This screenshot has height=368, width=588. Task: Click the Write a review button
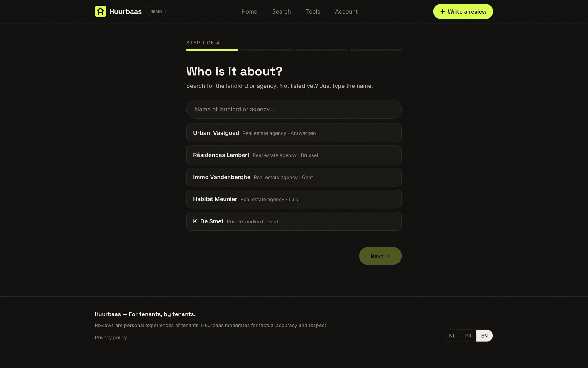pyautogui.click(x=463, y=11)
